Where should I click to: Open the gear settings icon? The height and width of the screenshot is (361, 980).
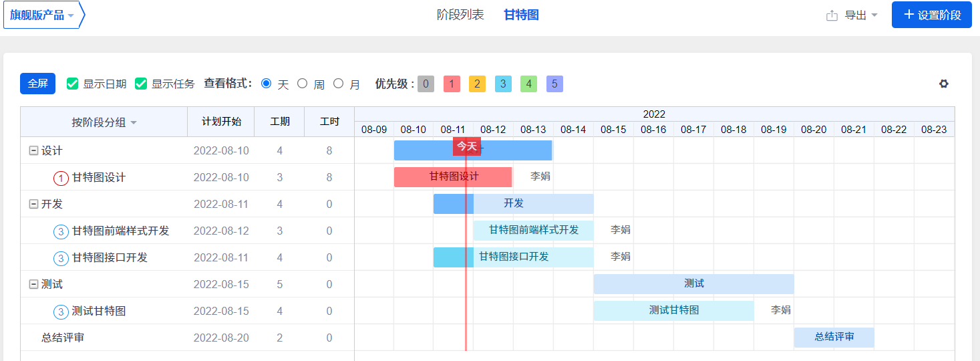point(943,84)
